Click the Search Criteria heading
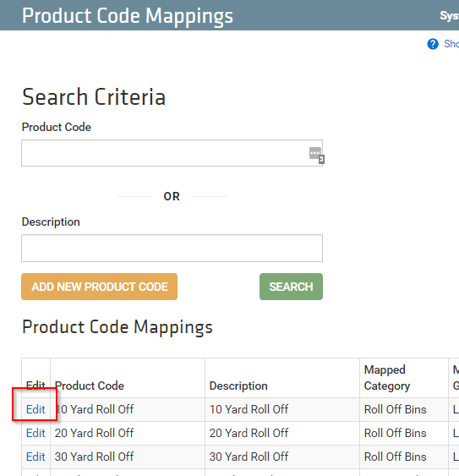 coord(94,97)
